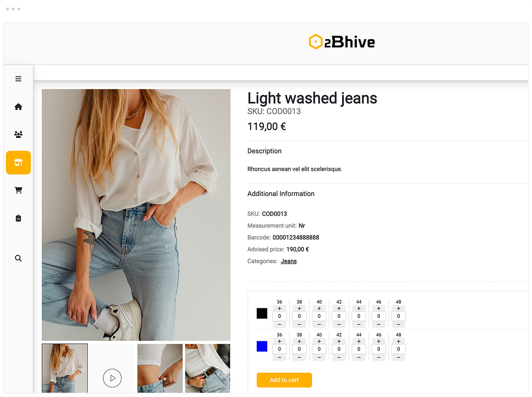532x397 pixels.
Task: Increase size 44 quantity in blue row
Action: [358, 341]
